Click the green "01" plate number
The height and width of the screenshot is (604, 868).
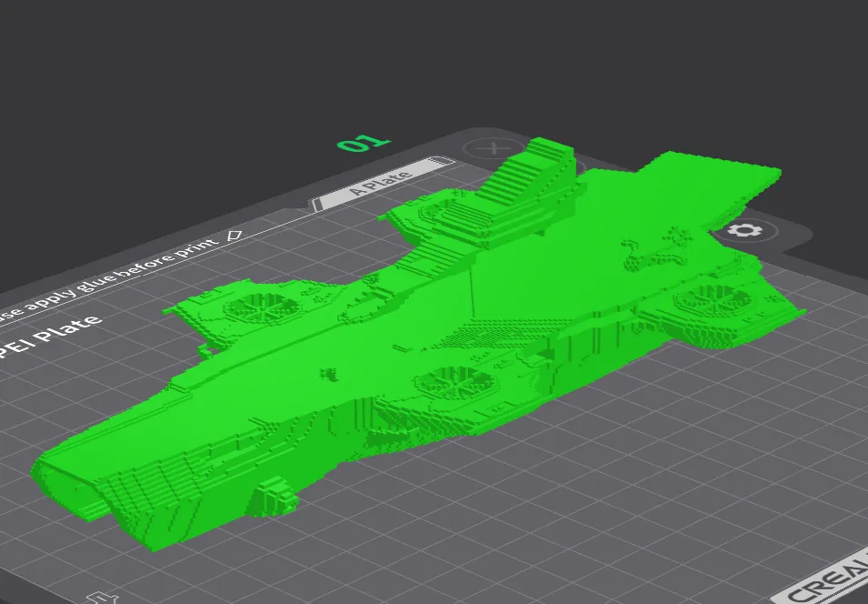pos(364,143)
